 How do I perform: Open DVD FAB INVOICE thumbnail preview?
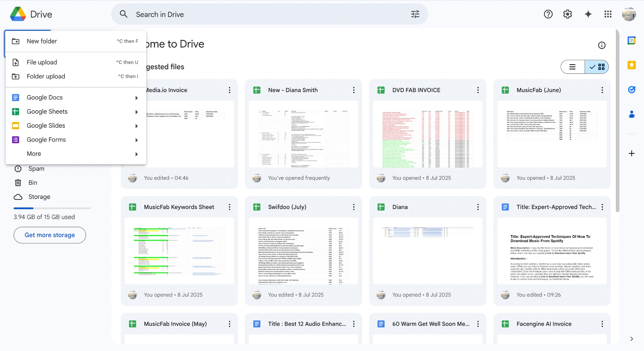pos(428,134)
